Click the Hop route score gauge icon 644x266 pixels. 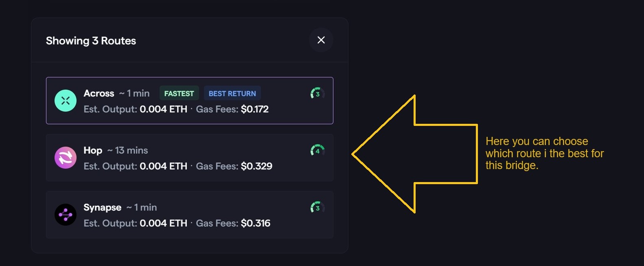tap(317, 151)
